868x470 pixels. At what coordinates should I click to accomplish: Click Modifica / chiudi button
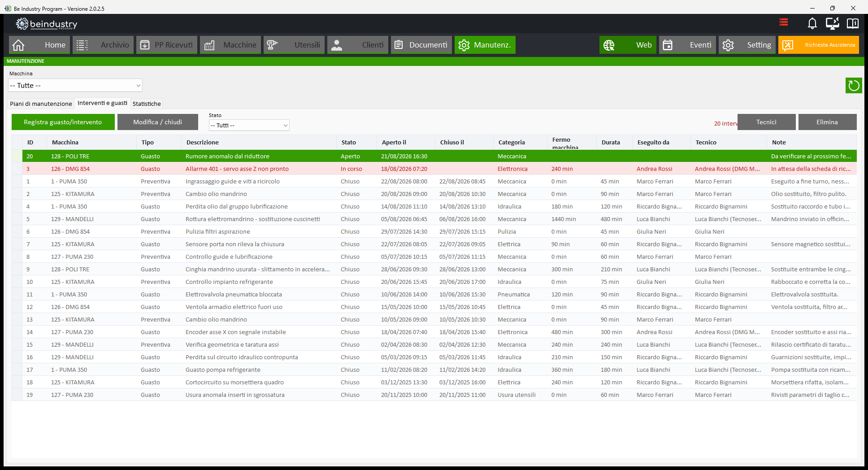[x=157, y=122]
